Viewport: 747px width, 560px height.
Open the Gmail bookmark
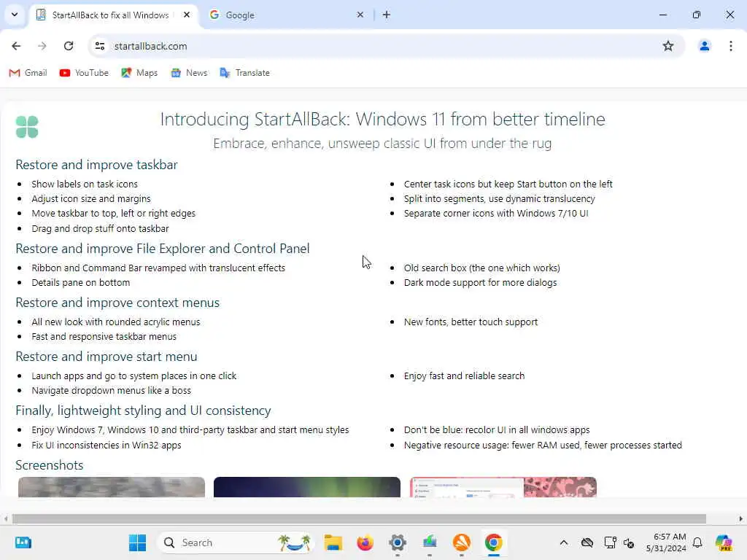[x=28, y=73]
